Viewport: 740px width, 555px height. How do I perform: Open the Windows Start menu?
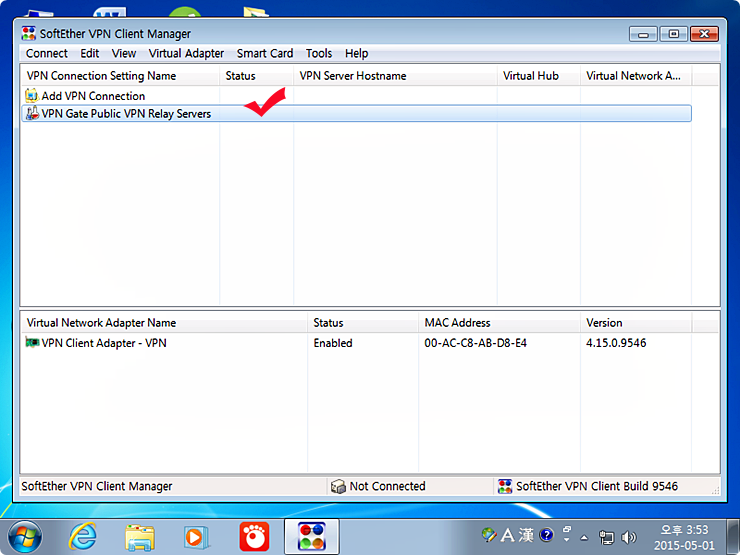25,537
